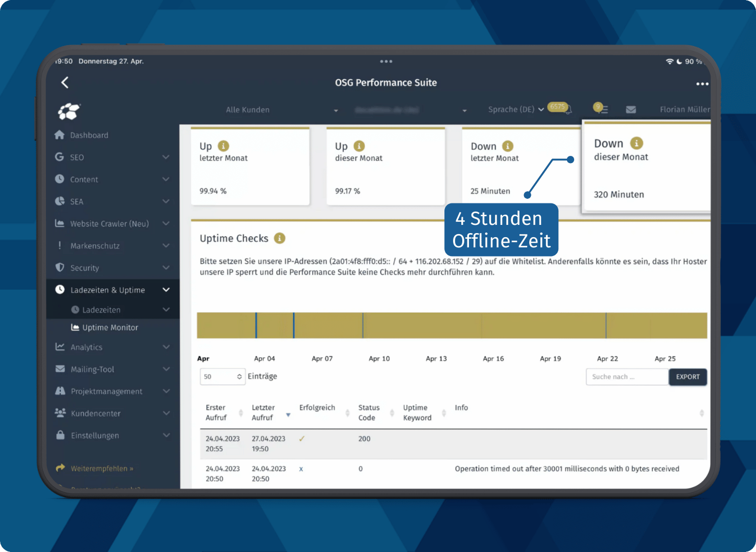Click the 'Operation timed out' info text
Screen dimensions: 756x552
click(567, 469)
